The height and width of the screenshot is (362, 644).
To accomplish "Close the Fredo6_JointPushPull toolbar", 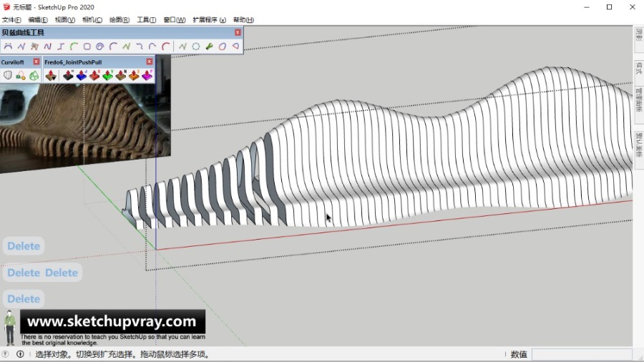I will (x=150, y=62).
